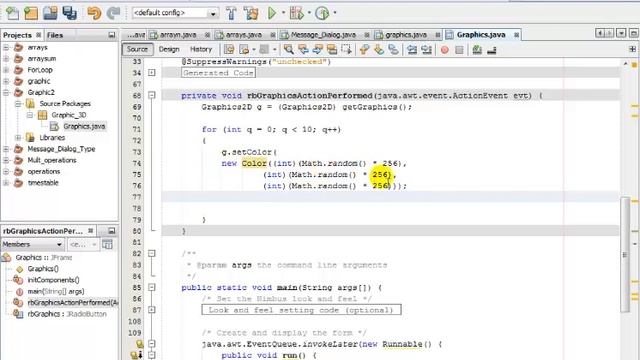
Task: Switch to Source view
Action: pyautogui.click(x=137, y=49)
